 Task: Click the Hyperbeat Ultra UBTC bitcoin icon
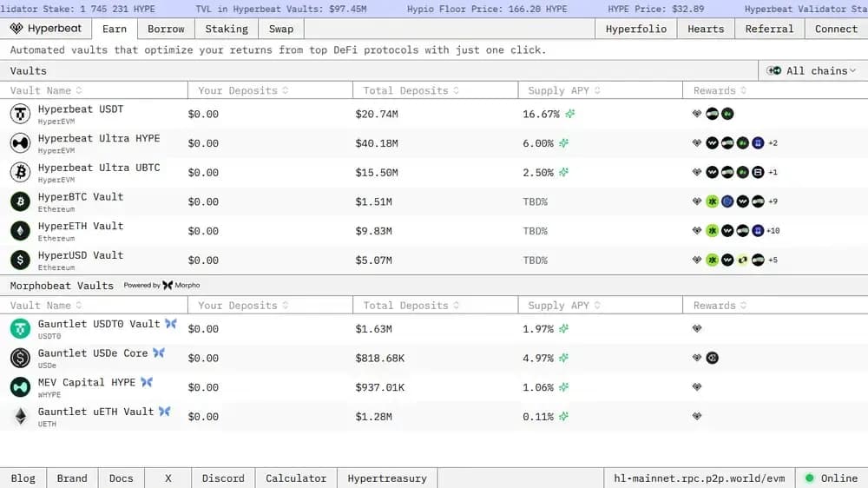(x=20, y=172)
